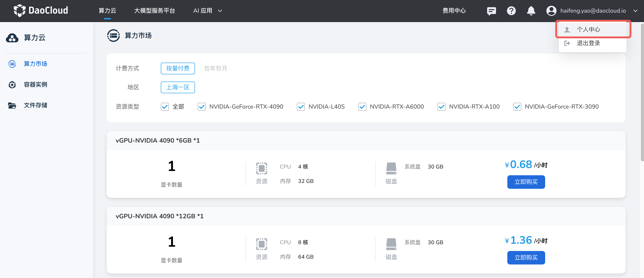Collapse the haifeng.yao account dropdown arrow

pos(635,11)
